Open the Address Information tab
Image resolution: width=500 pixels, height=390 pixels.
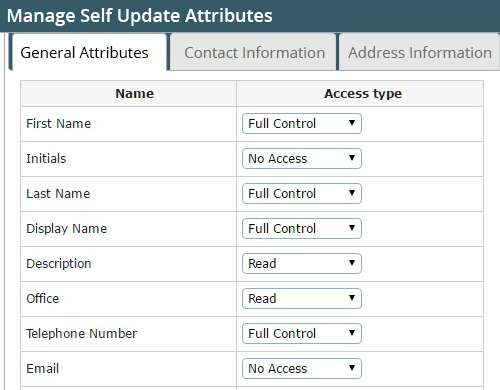[x=419, y=52]
